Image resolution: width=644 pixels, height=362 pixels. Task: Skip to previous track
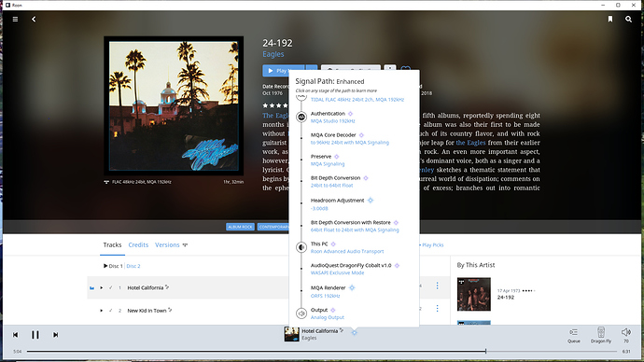tap(15, 335)
